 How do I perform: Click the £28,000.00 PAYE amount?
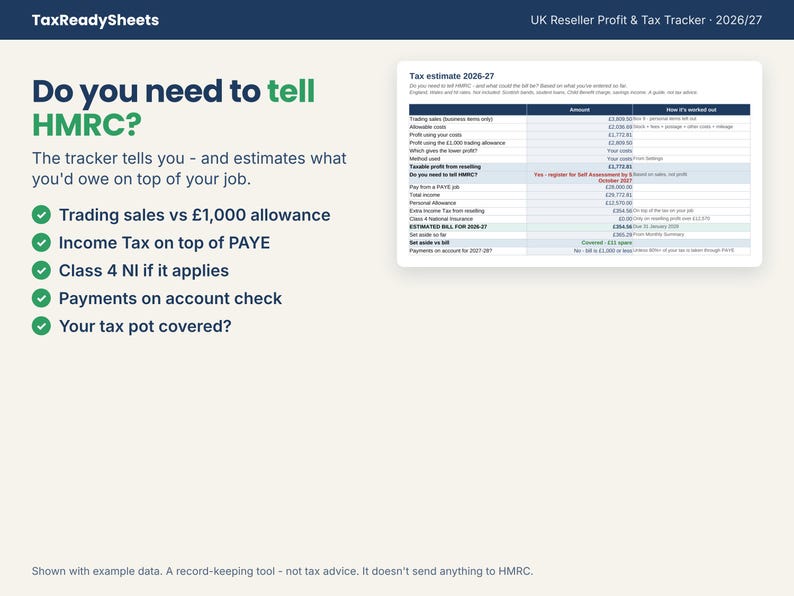[619, 187]
